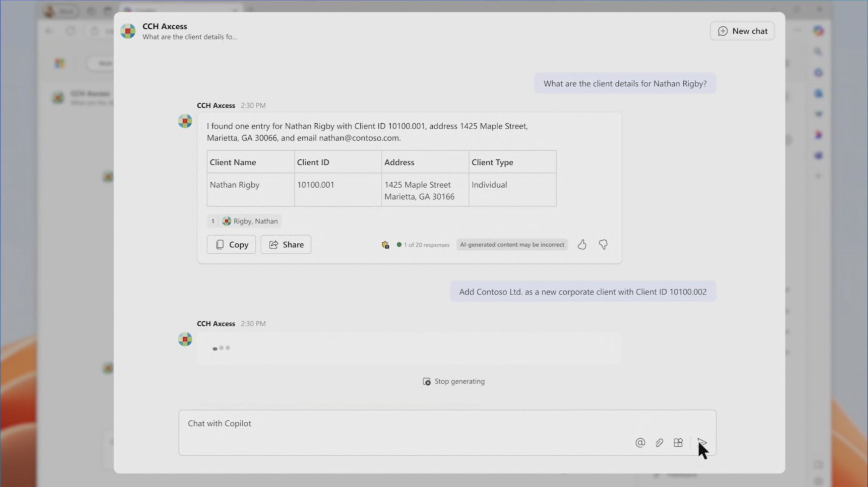
Task: Click the Address column header
Action: pos(425,162)
